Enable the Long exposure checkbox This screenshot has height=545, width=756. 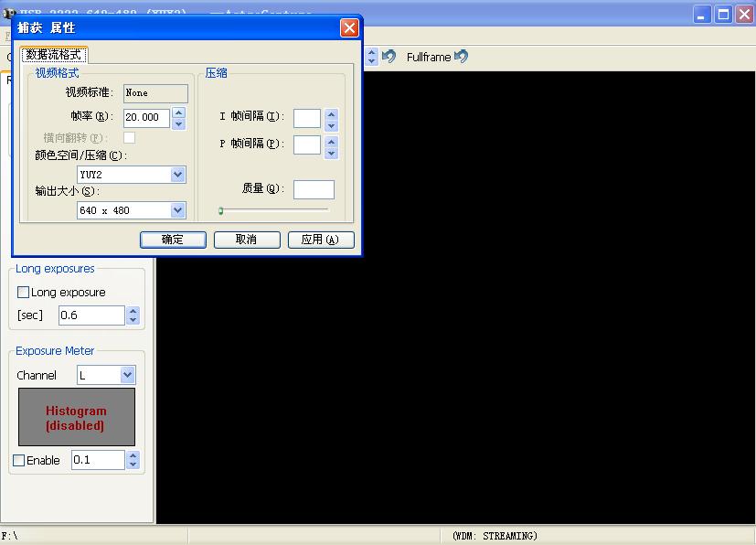(x=23, y=293)
